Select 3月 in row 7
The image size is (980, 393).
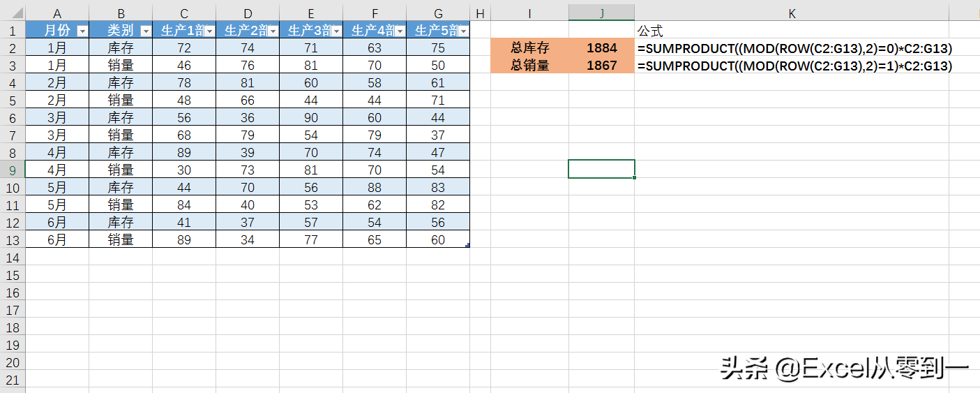coord(57,135)
